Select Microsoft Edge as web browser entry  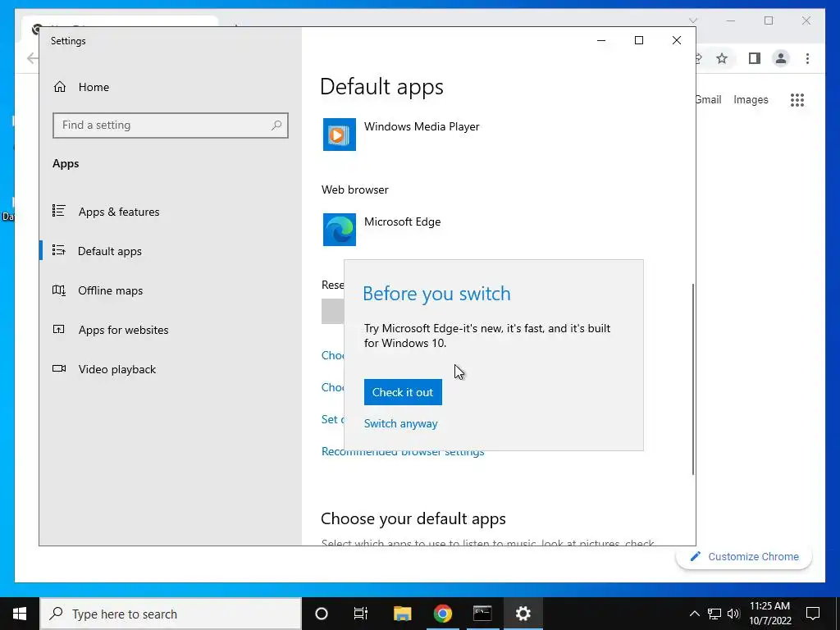click(x=402, y=221)
